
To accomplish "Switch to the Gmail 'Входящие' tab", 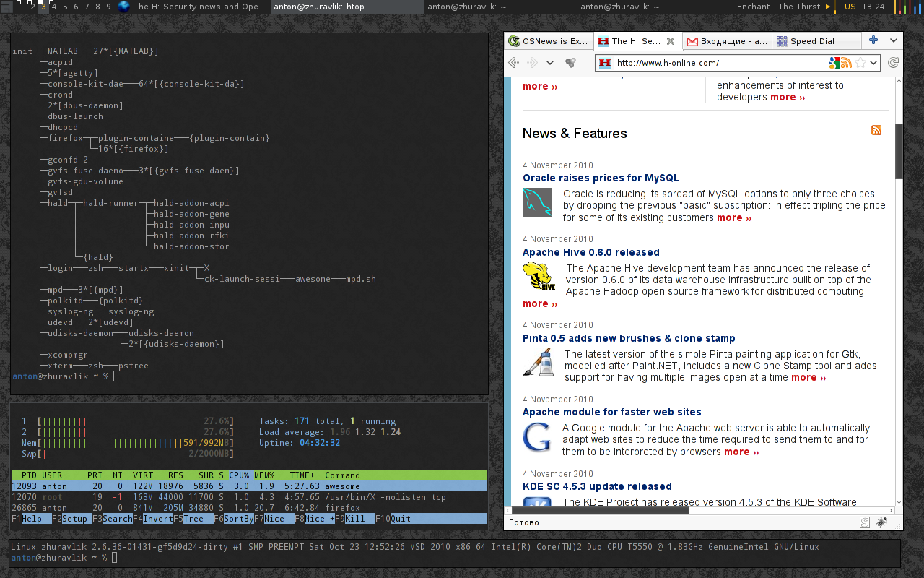I will click(x=727, y=41).
